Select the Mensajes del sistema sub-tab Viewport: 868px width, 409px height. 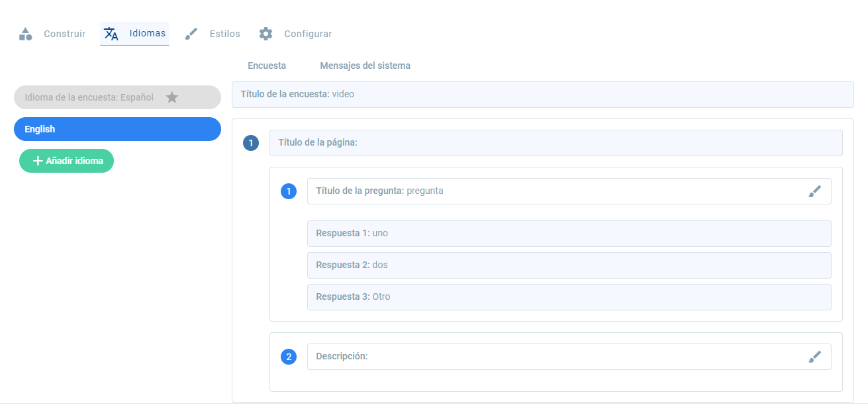pyautogui.click(x=365, y=66)
